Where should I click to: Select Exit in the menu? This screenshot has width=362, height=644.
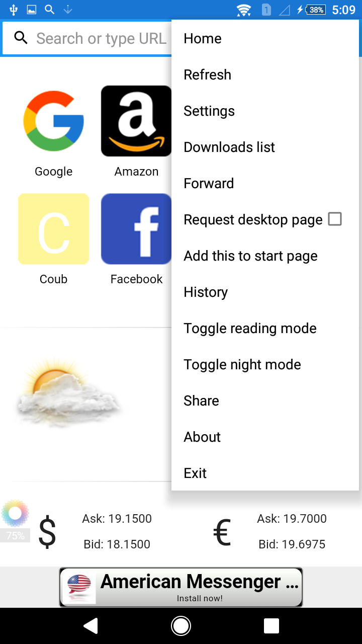coord(195,473)
